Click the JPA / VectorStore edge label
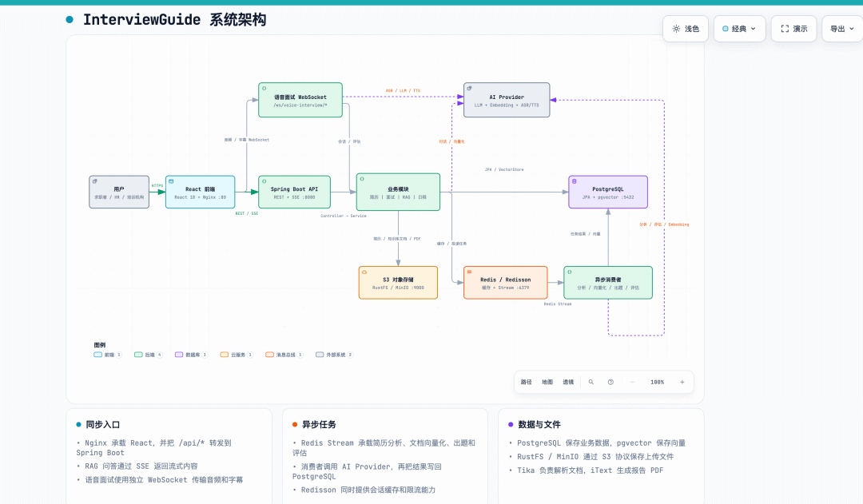This screenshot has height=504, width=863. 504,169
